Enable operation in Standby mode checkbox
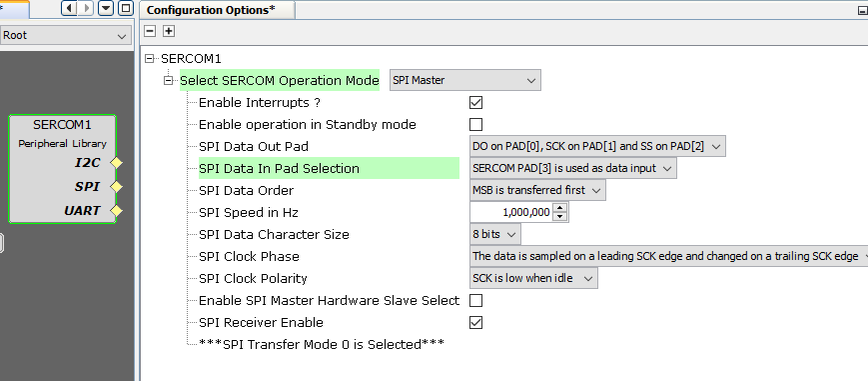The width and height of the screenshot is (868, 381). [475, 124]
